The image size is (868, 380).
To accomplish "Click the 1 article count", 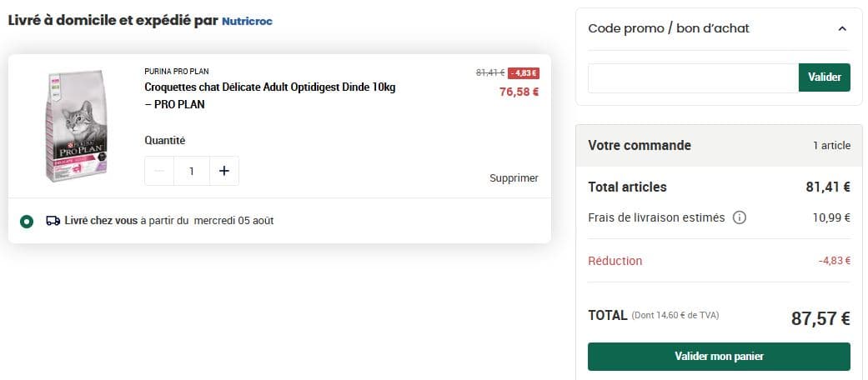I will point(832,146).
